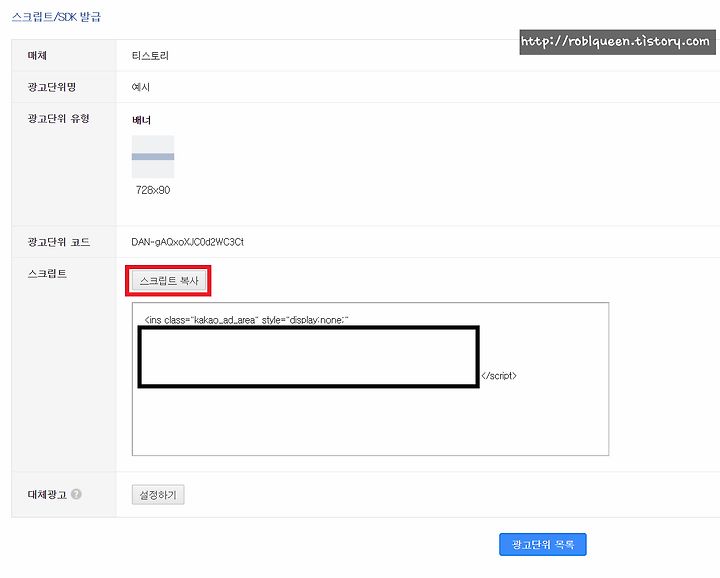Click the 728x90 size text
This screenshot has height=578, width=720.
click(153, 190)
